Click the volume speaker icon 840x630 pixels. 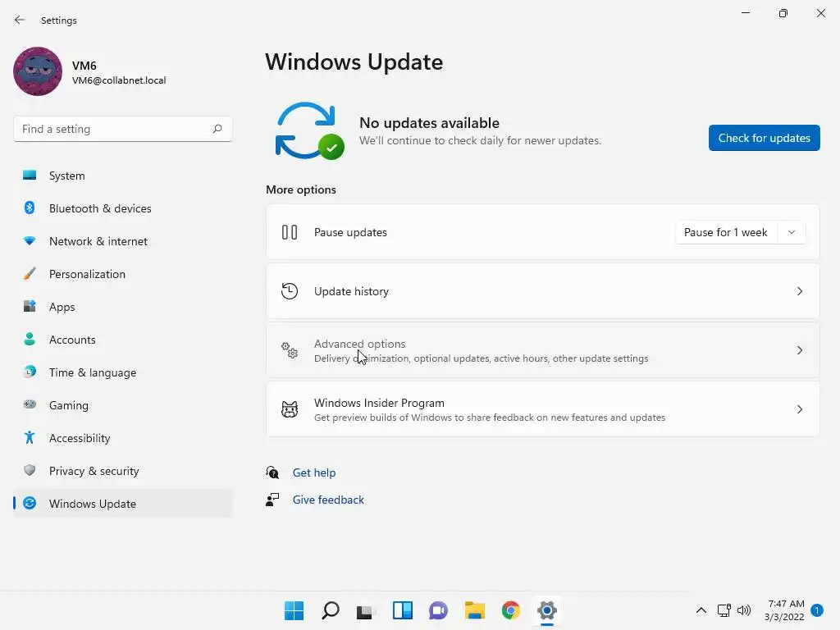pyautogui.click(x=743, y=610)
